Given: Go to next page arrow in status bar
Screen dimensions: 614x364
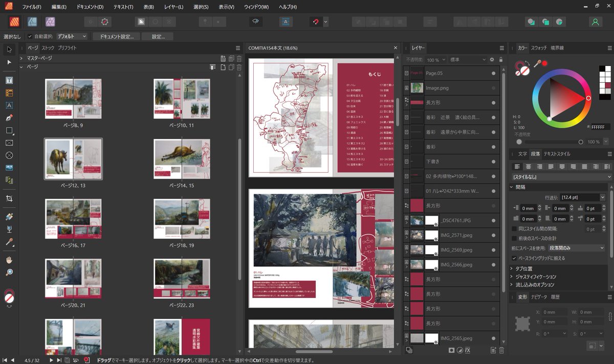Looking at the screenshot, I should (x=52, y=360).
